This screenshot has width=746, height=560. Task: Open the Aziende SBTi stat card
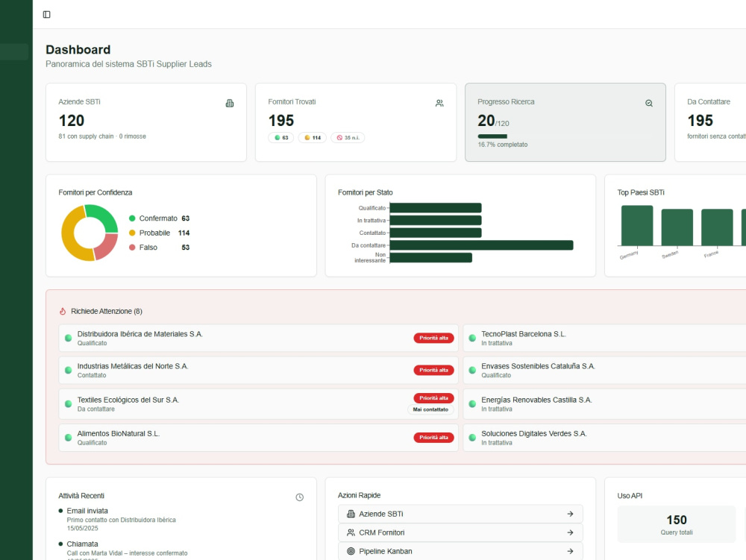pyautogui.click(x=146, y=122)
